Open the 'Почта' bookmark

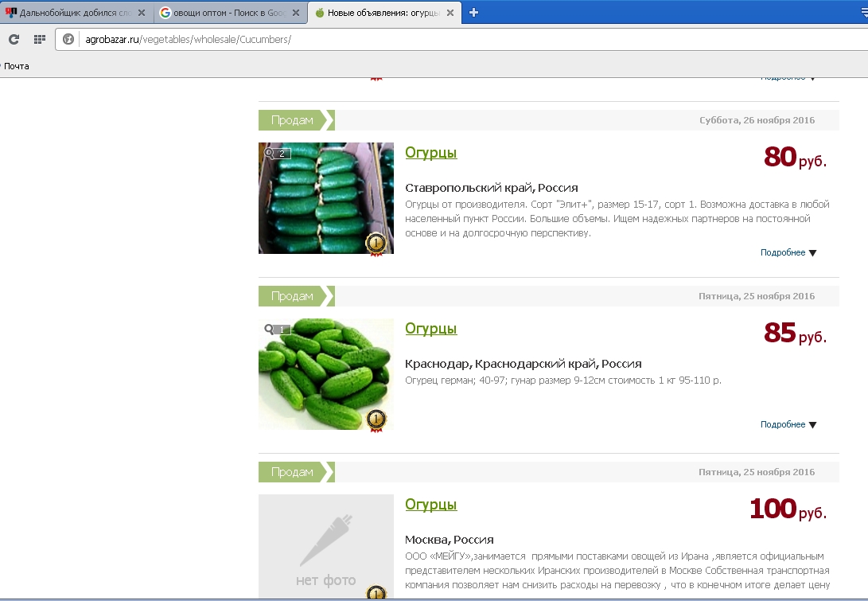click(x=16, y=66)
